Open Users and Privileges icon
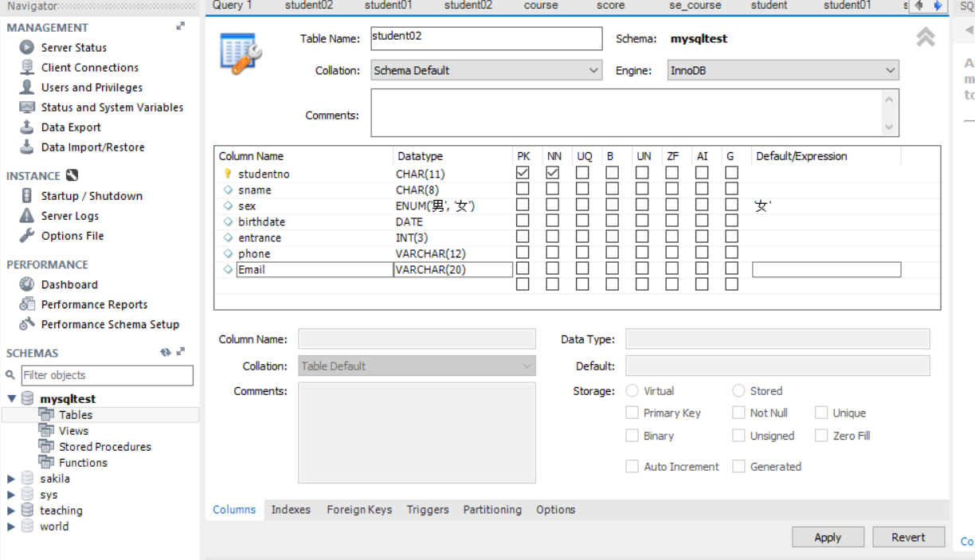The image size is (975, 560). (x=27, y=88)
